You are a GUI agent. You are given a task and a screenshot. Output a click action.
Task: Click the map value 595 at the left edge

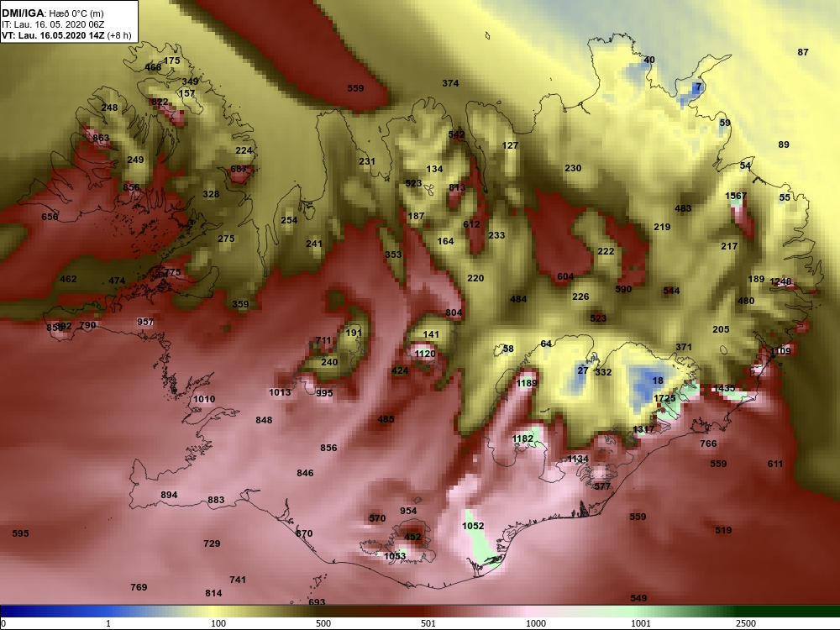(20, 533)
